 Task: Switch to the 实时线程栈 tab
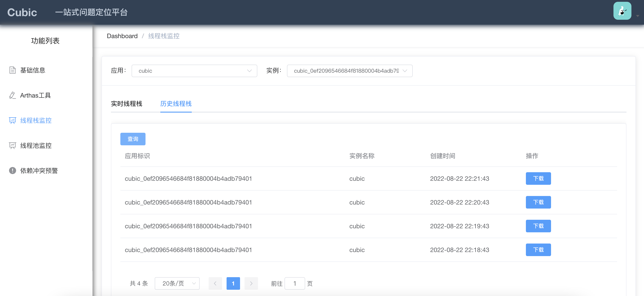[x=126, y=104]
